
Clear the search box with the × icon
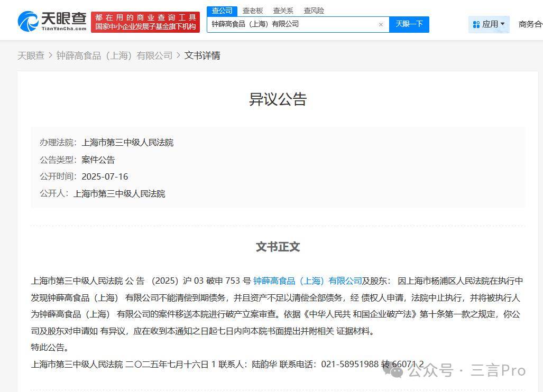pos(381,24)
